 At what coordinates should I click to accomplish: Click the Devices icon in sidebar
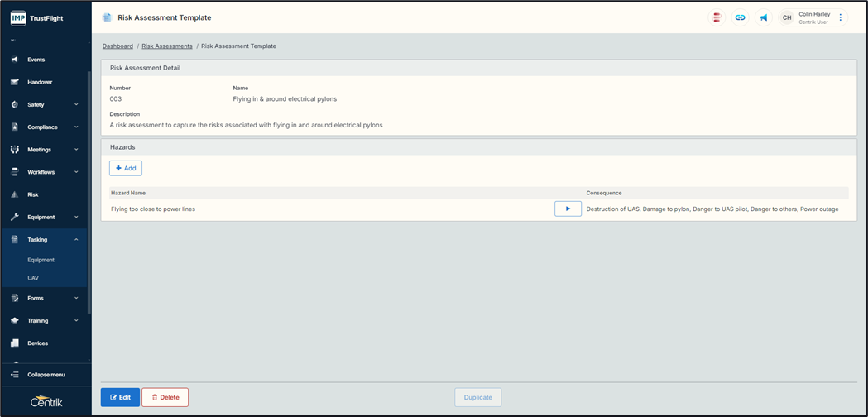coord(14,343)
